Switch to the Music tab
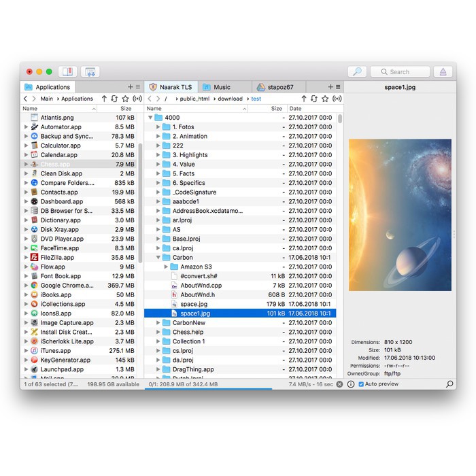The height and width of the screenshot is (476, 476). tap(222, 87)
